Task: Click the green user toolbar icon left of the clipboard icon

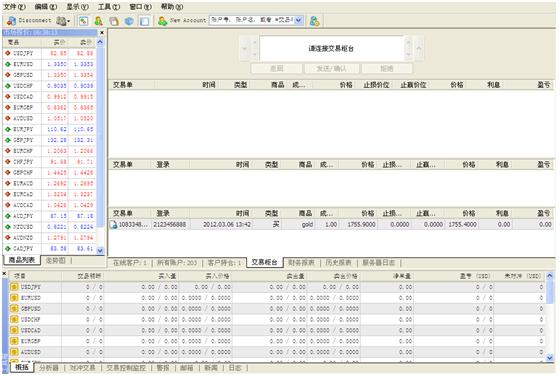Action: (x=99, y=21)
